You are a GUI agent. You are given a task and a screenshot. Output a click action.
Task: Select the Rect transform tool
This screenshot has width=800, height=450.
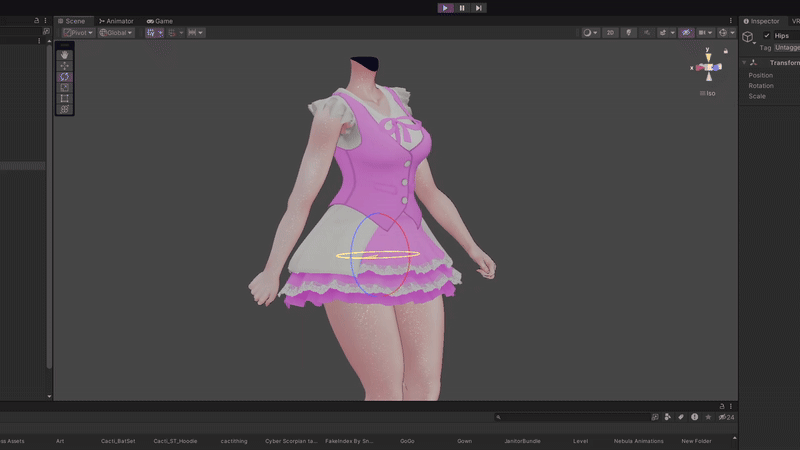tap(65, 98)
